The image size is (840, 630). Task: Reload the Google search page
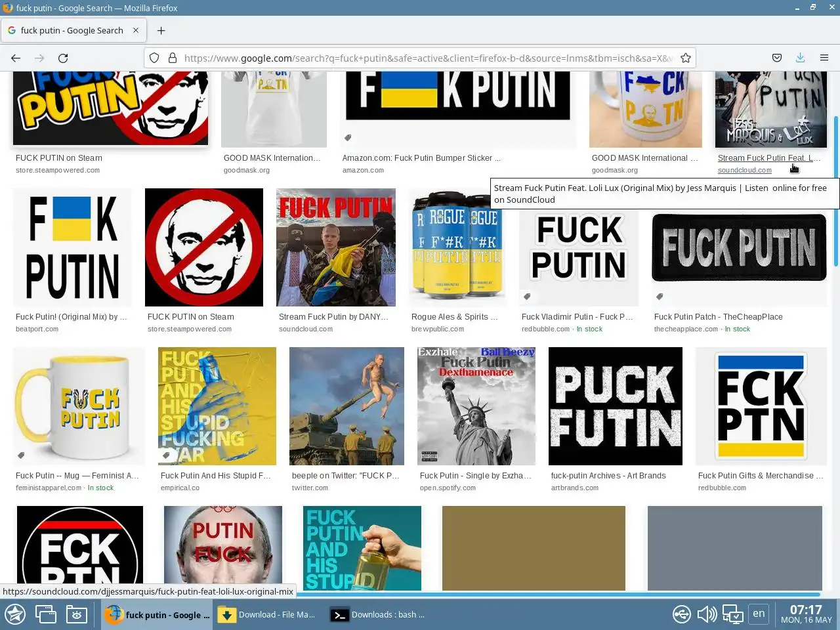pos(63,58)
